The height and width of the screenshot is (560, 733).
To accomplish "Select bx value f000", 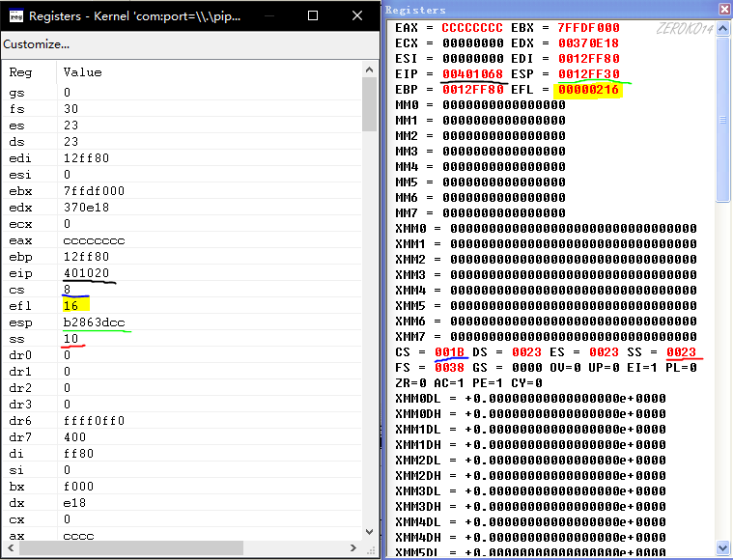I will pos(78,487).
